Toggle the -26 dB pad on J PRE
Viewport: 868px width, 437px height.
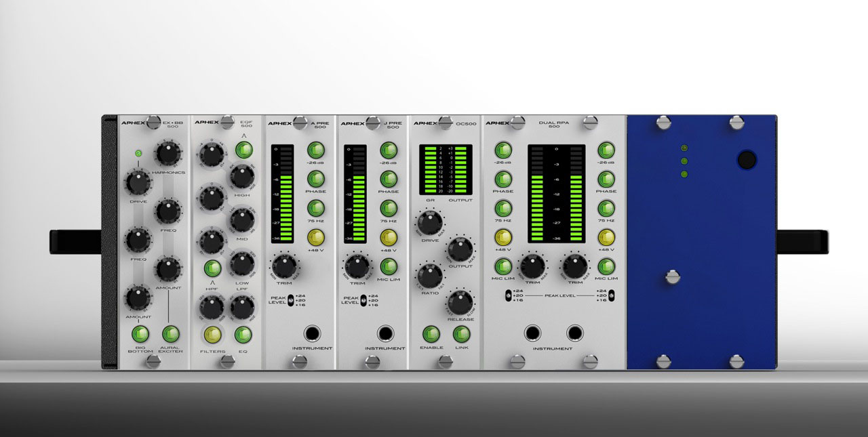click(389, 150)
